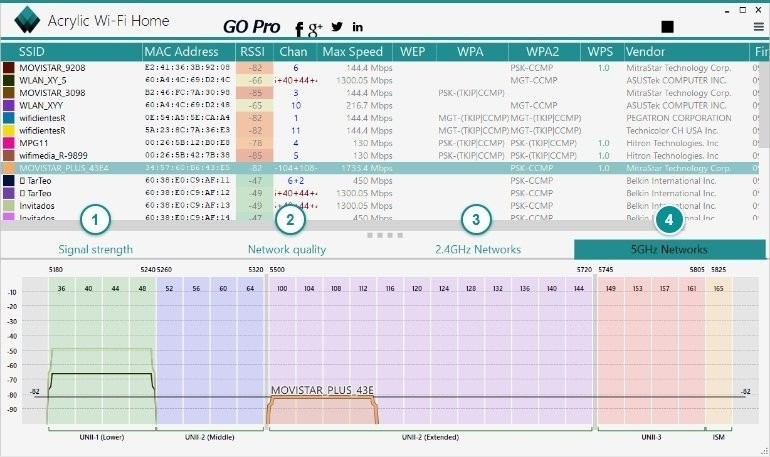
Task: Click color swatch of WLAN_XY_5 row
Action: 9,80
